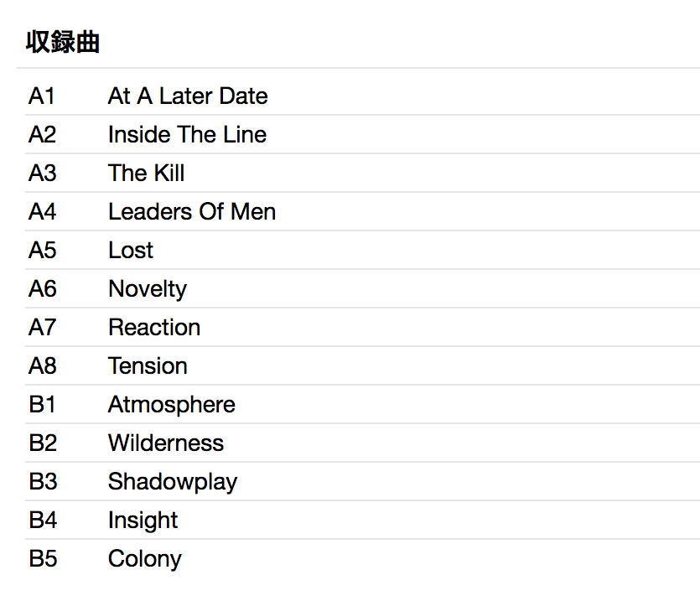Select the Tension track title
This screenshot has height=601, width=700.
tap(148, 366)
